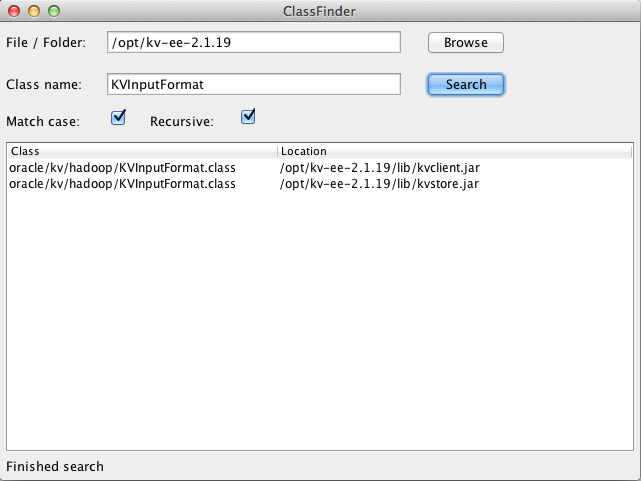This screenshot has width=641, height=481.
Task: Select the kvclient.jar result row
Action: 320,168
